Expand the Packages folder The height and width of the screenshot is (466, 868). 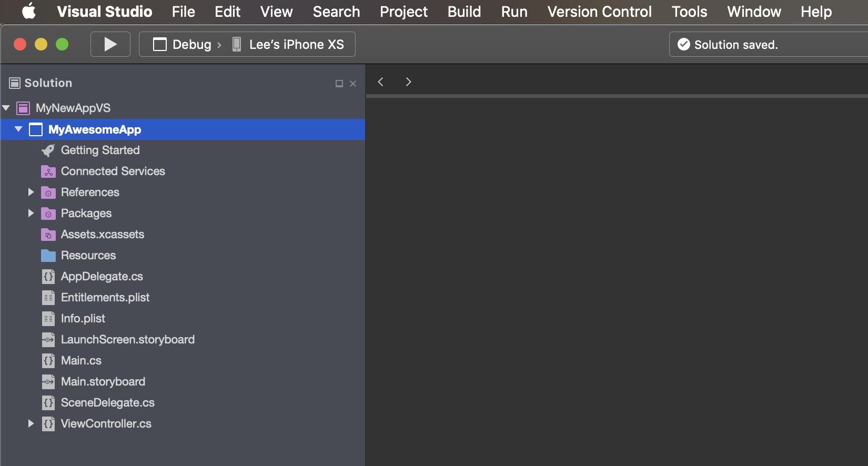[x=31, y=213]
